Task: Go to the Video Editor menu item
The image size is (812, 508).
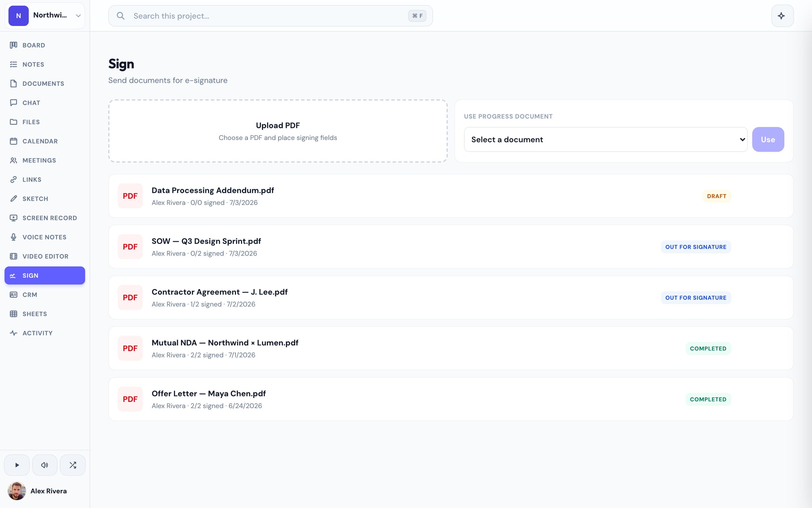Action: pyautogui.click(x=45, y=256)
